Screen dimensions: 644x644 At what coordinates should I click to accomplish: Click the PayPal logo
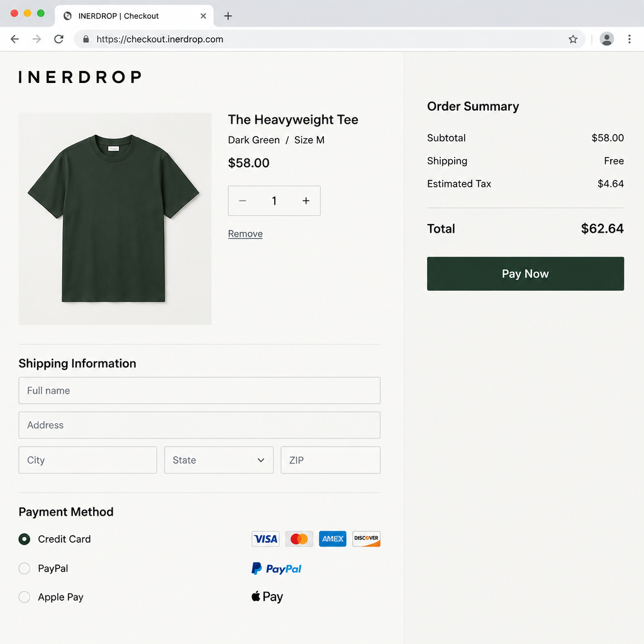click(x=277, y=569)
